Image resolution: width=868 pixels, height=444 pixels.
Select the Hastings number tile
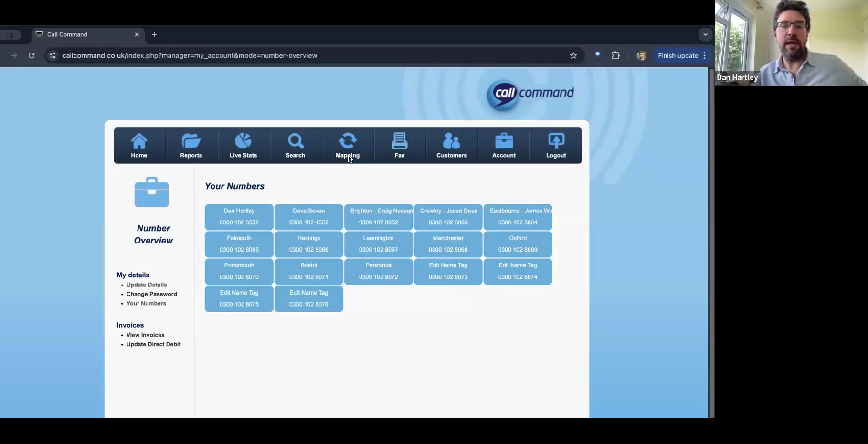309,244
